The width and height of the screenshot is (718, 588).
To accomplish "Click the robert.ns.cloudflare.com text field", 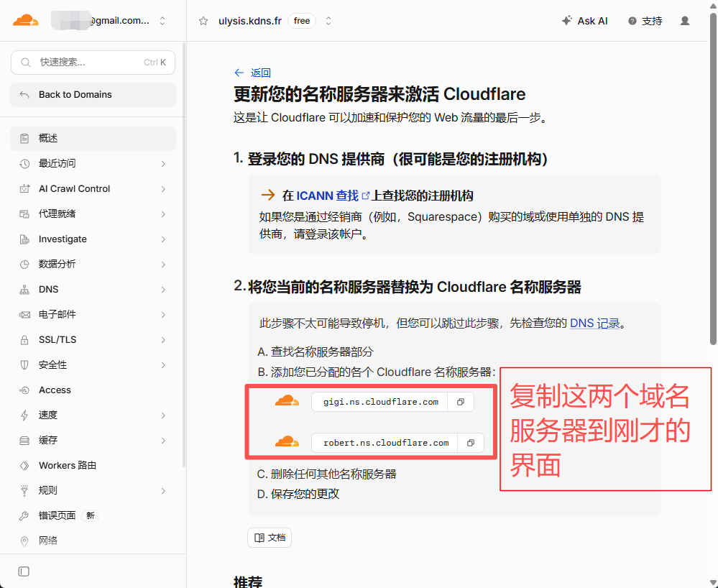I will tap(385, 443).
